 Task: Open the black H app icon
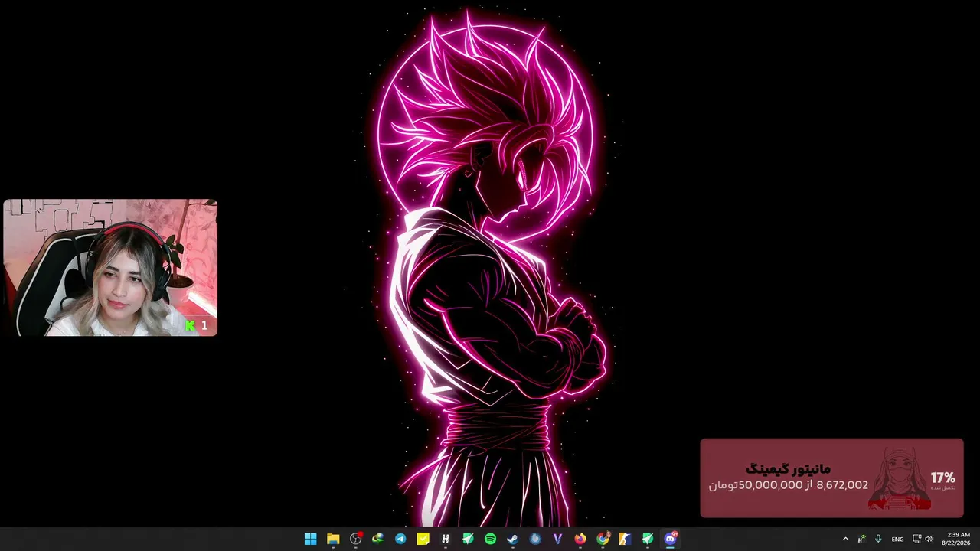(x=445, y=539)
